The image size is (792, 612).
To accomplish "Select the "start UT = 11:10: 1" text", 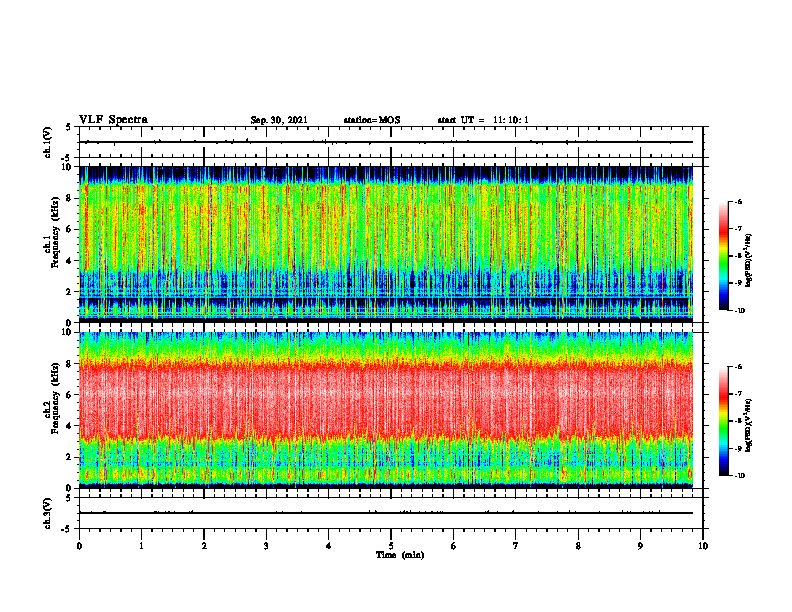I will [483, 120].
